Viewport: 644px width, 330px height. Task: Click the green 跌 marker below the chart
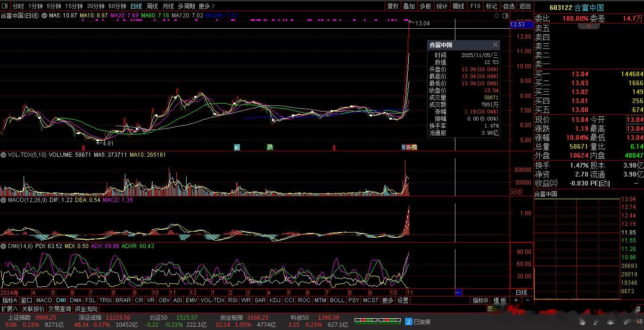270,147
